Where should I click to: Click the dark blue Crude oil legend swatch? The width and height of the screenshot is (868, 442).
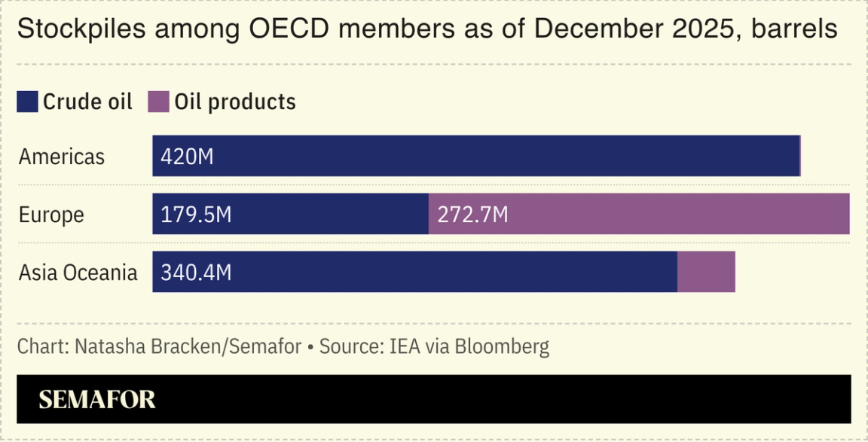click(x=27, y=102)
